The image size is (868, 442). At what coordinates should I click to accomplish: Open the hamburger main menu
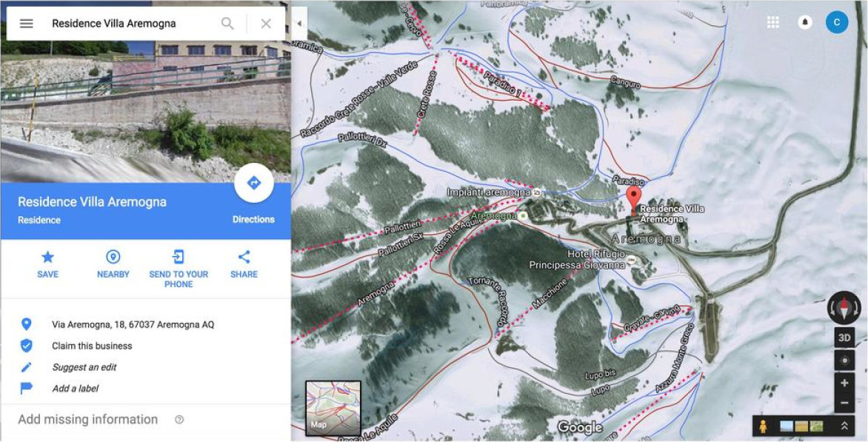(27, 23)
